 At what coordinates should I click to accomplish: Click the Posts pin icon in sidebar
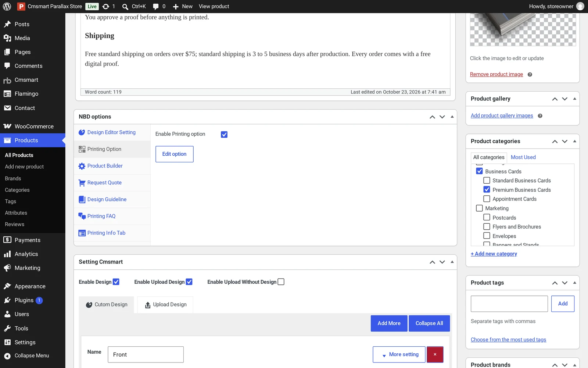click(x=7, y=24)
